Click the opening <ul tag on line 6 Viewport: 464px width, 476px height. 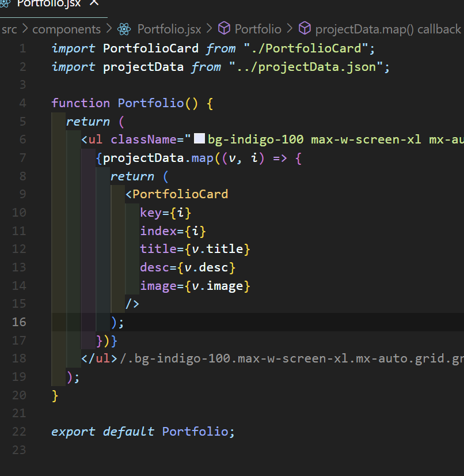point(92,139)
